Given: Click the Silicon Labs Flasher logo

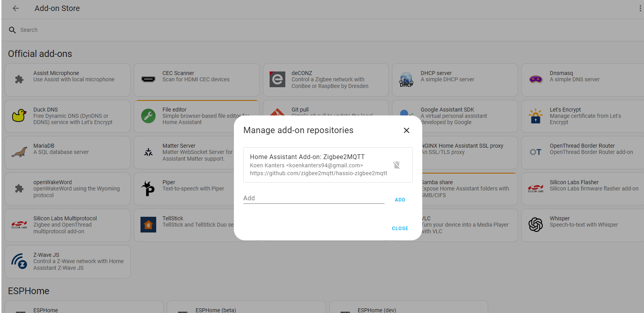Looking at the screenshot, I should pyautogui.click(x=536, y=189).
